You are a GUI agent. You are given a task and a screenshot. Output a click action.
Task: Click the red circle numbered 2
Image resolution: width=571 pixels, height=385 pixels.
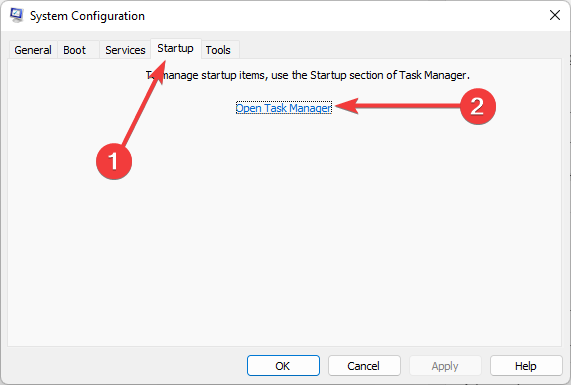tap(477, 106)
